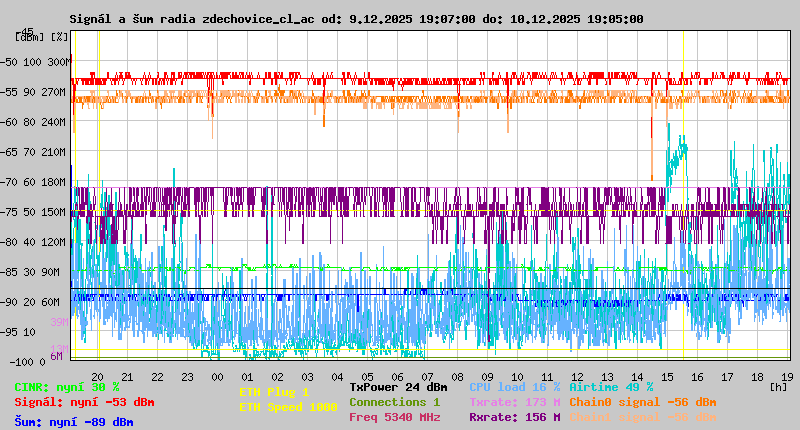Image resolution: width=800 pixels, height=430 pixels.
Task: Select the ETH Plug legend entry
Action: click(274, 392)
